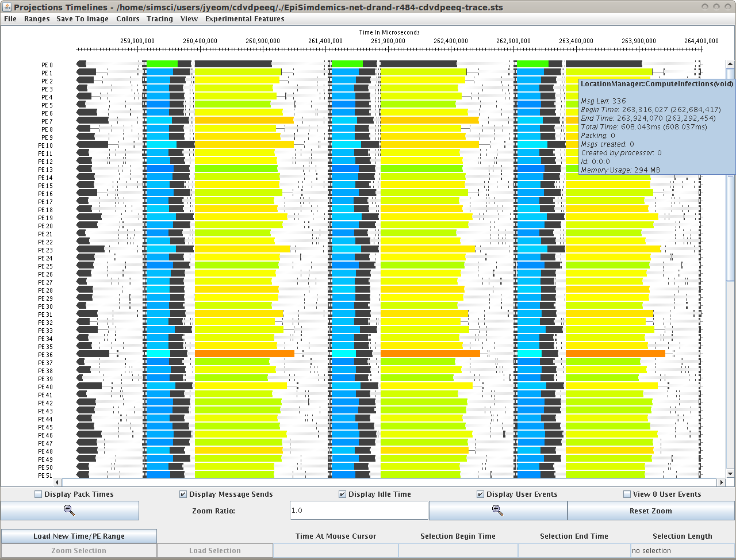
Task: Enable Display Pack Times checkbox
Action: [x=39, y=494]
